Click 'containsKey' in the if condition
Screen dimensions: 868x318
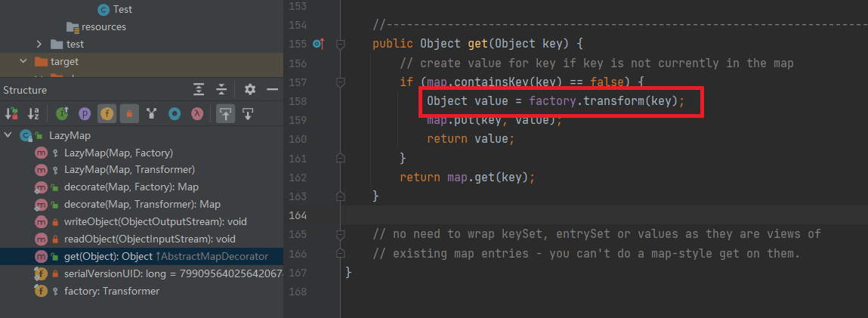(x=493, y=82)
